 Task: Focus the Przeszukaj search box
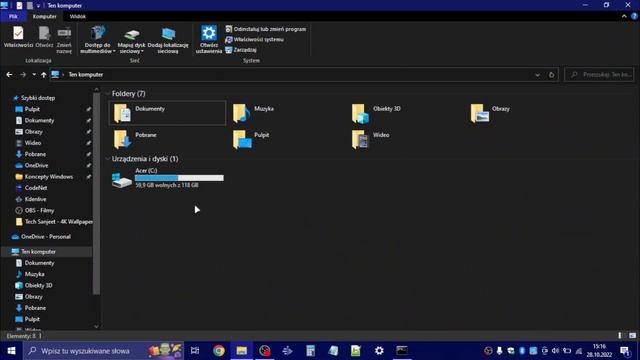pyautogui.click(x=599, y=75)
